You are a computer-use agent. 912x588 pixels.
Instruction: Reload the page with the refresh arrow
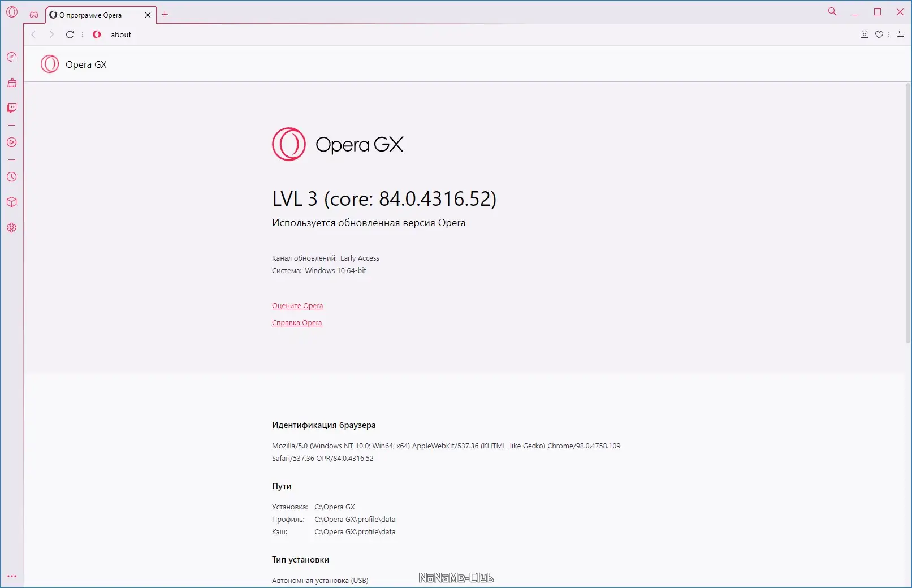coord(70,34)
